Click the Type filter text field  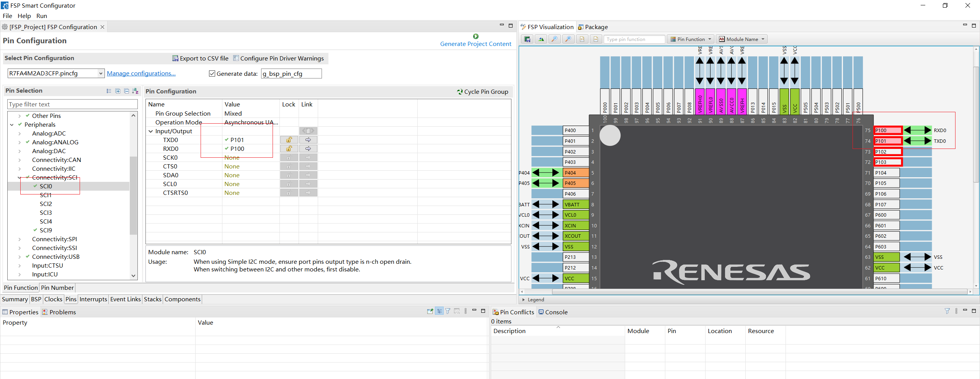click(72, 105)
